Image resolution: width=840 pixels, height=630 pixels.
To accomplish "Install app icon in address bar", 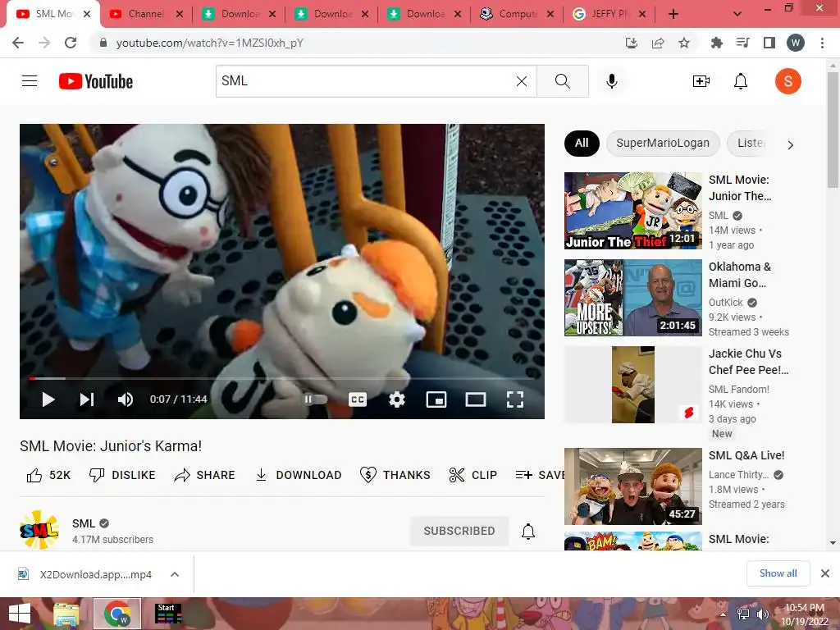I will pyautogui.click(x=632, y=43).
